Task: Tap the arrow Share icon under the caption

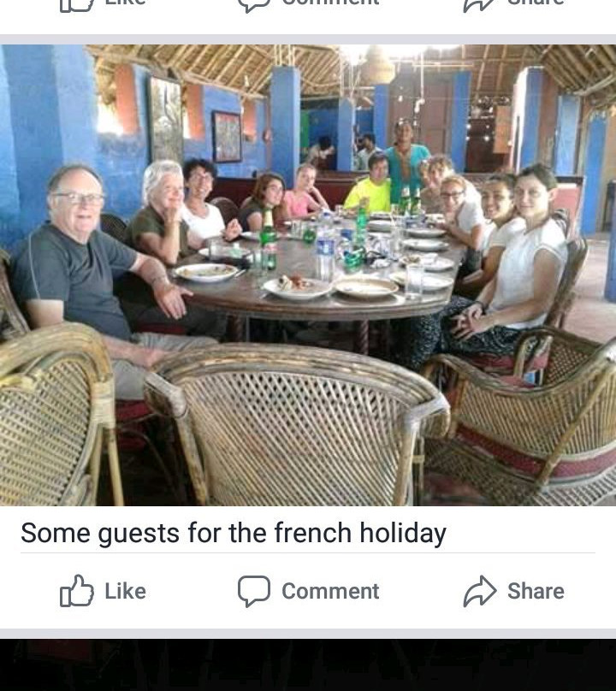Action: tap(480, 591)
